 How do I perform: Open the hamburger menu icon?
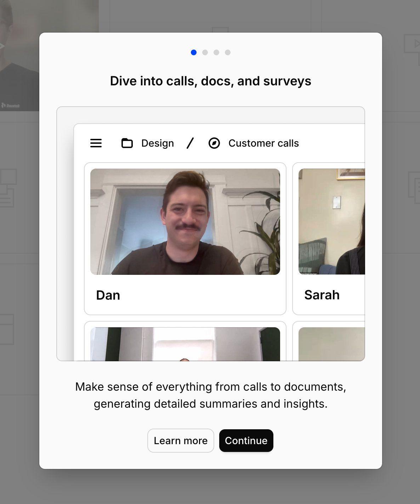96,143
